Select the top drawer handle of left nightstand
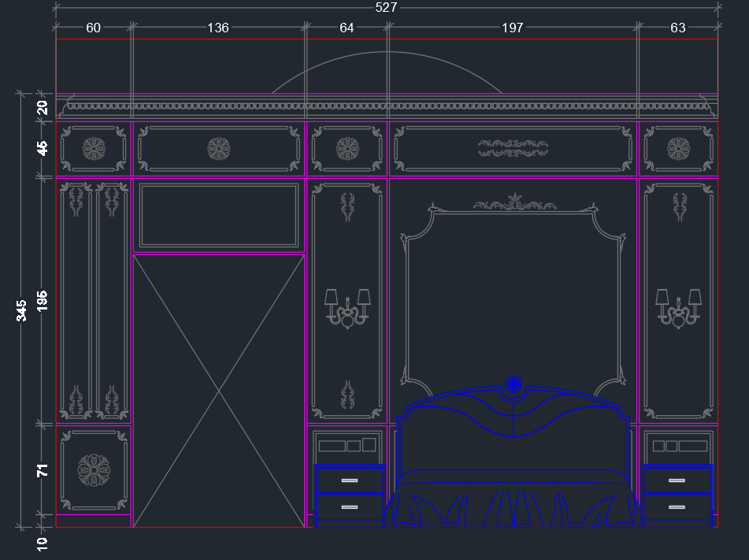The image size is (749, 560). click(x=349, y=480)
